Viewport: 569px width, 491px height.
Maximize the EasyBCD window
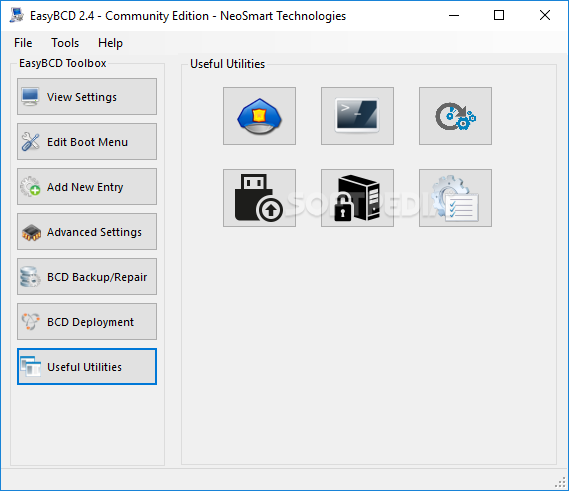click(499, 15)
